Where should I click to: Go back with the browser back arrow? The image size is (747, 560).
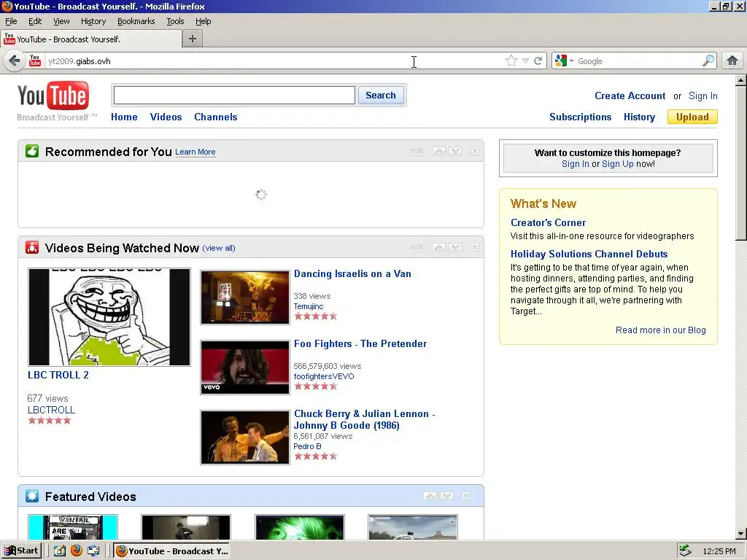15,61
